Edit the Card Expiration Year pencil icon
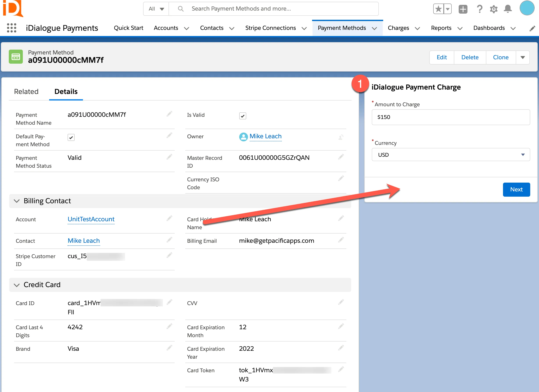This screenshot has height=392, width=539. pos(341,348)
